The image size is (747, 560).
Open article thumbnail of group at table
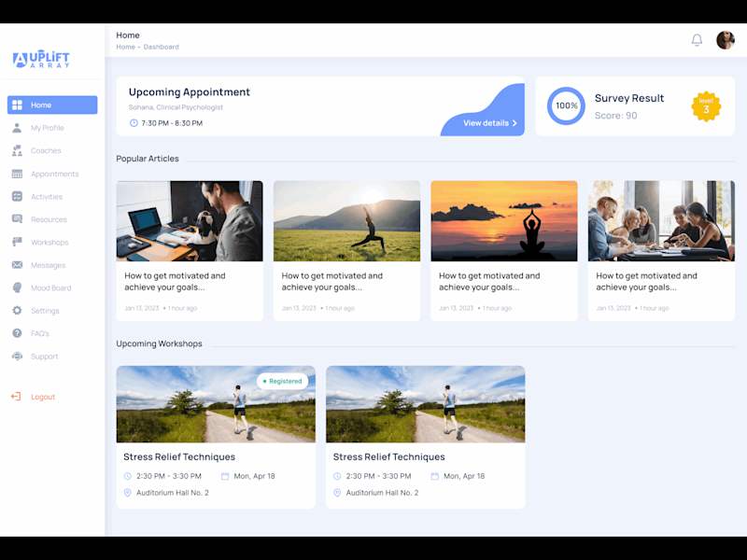pyautogui.click(x=661, y=221)
